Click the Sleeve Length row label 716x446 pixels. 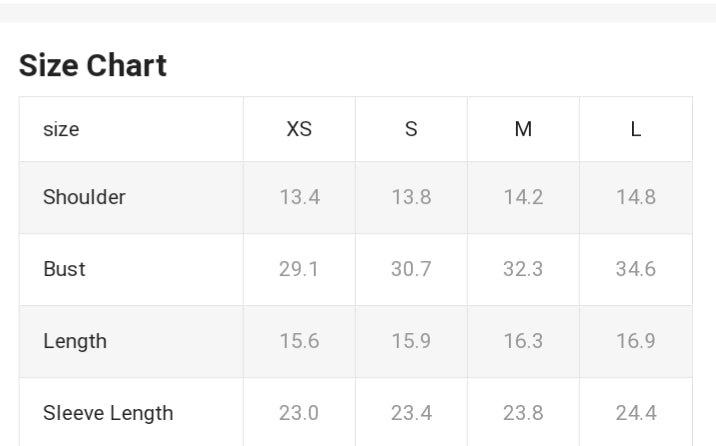coord(108,413)
